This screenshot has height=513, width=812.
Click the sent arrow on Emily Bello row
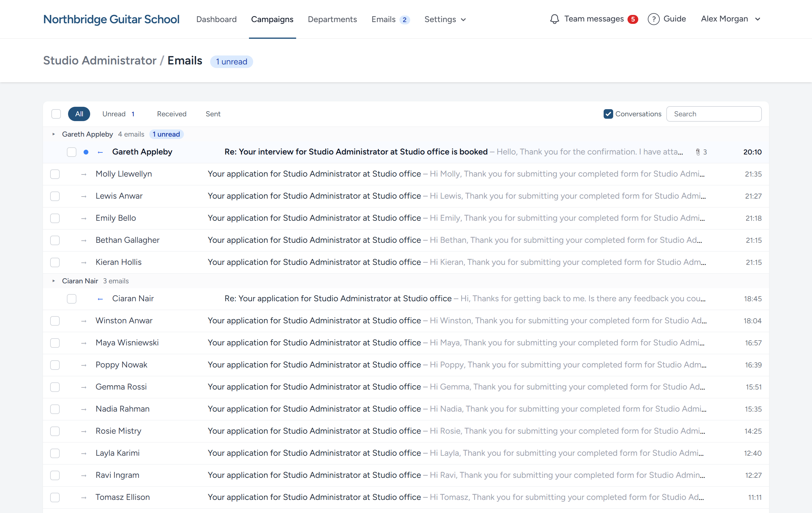point(84,219)
